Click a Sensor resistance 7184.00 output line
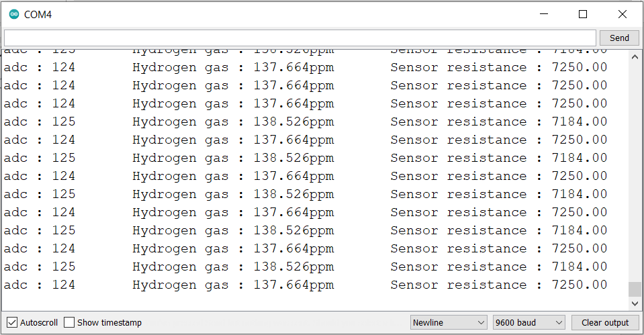Screen dimensions: 644x335 coord(498,267)
